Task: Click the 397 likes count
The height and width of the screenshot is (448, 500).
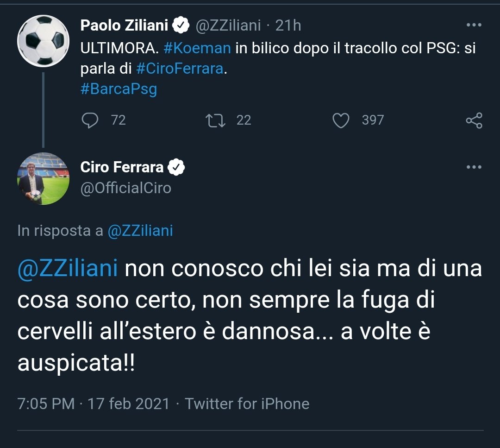Action: [372, 120]
